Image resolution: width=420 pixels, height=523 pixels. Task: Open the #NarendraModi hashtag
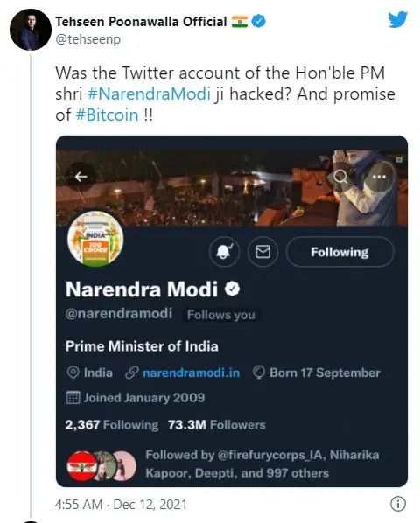pos(149,94)
